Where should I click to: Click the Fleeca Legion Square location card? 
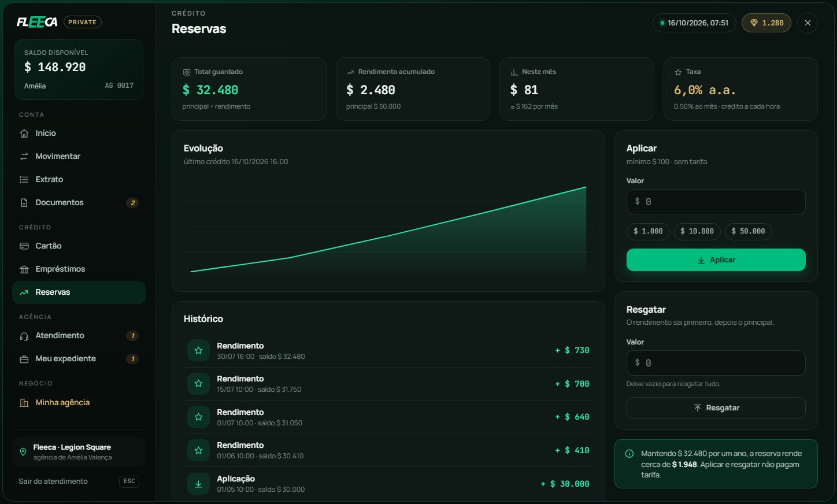(79, 451)
